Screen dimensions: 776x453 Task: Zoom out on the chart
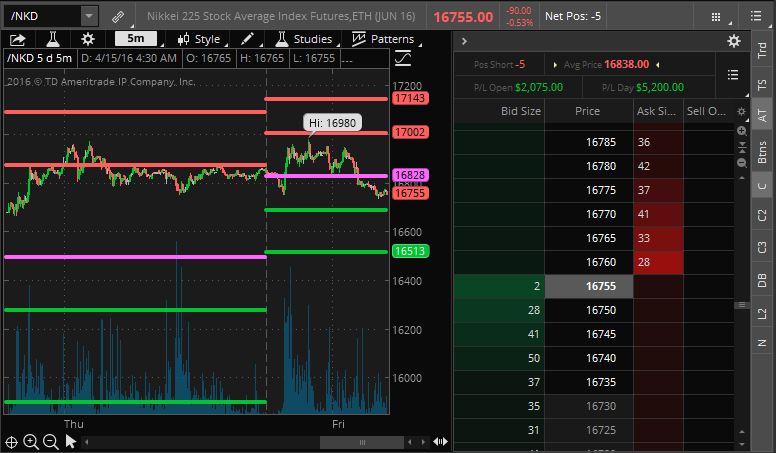point(51,441)
